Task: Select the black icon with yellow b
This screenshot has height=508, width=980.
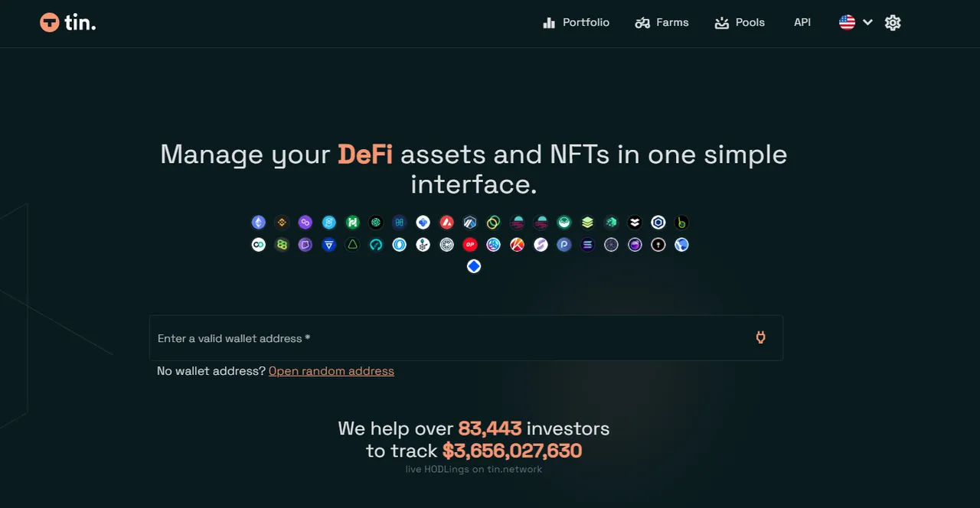Action: point(681,223)
